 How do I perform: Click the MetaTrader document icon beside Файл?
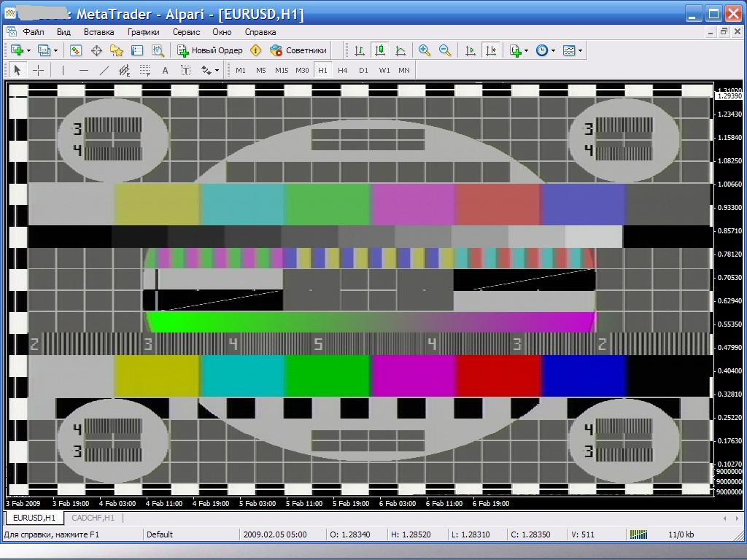12,32
